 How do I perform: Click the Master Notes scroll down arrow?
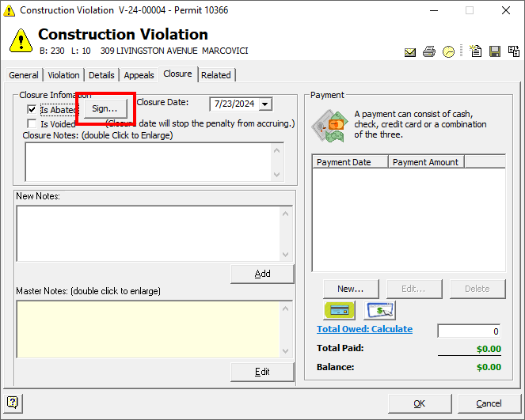[286, 350]
